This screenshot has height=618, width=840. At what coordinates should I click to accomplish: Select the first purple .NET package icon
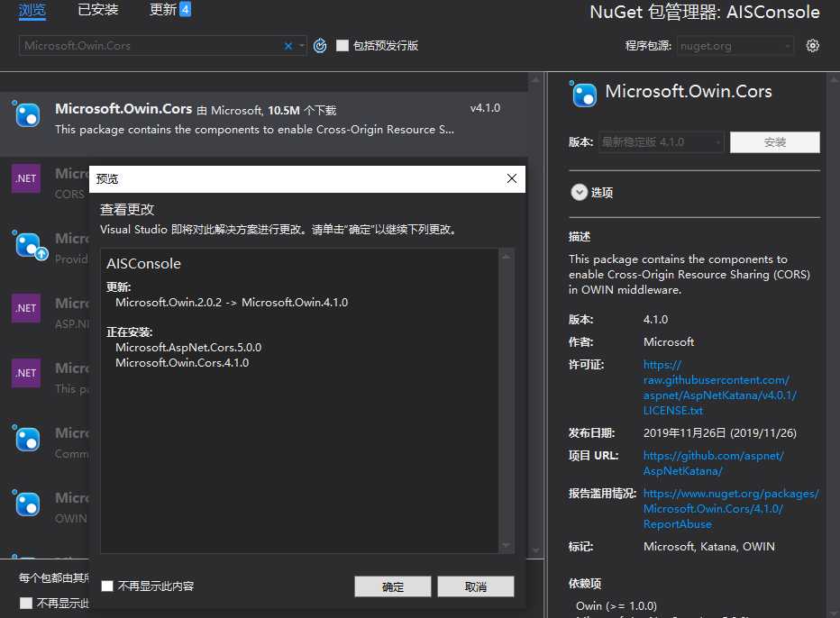pyautogui.click(x=26, y=178)
